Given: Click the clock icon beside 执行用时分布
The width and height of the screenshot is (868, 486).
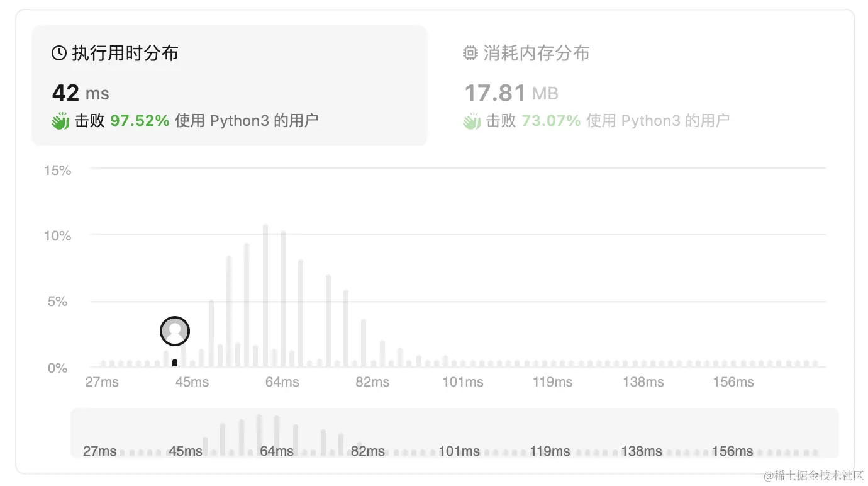Looking at the screenshot, I should (x=59, y=54).
